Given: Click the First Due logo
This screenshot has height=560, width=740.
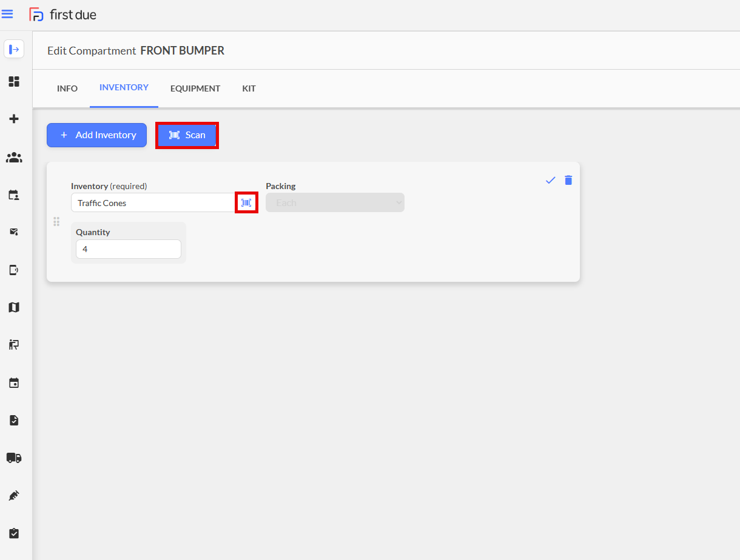Looking at the screenshot, I should coord(63,15).
